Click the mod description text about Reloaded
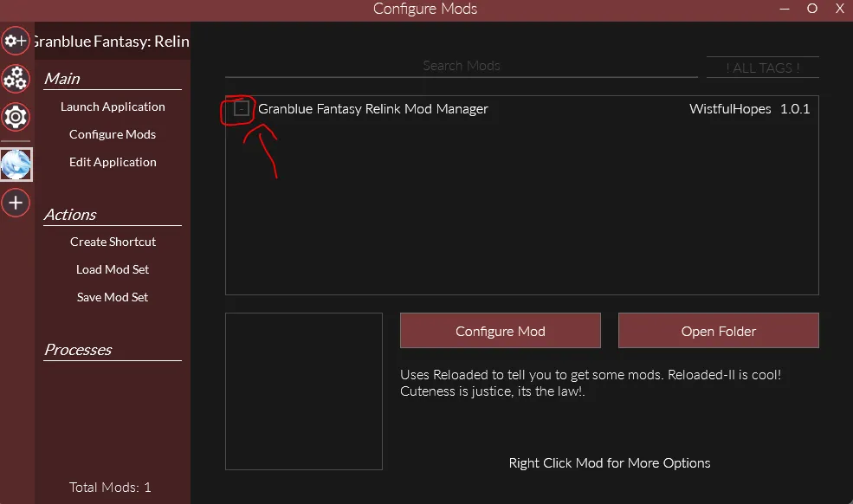This screenshot has width=853, height=504. (591, 383)
